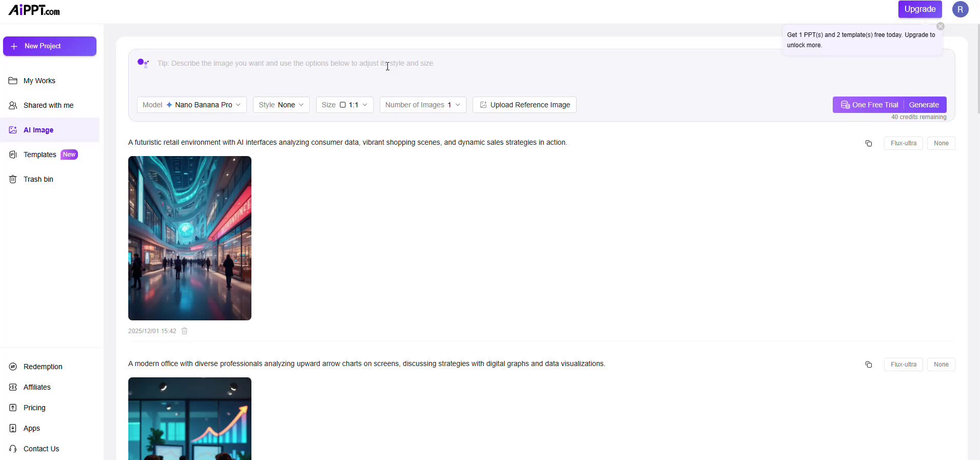The image size is (980, 460).
Task: Open Trash bin from the sidebar
Action: (38, 179)
